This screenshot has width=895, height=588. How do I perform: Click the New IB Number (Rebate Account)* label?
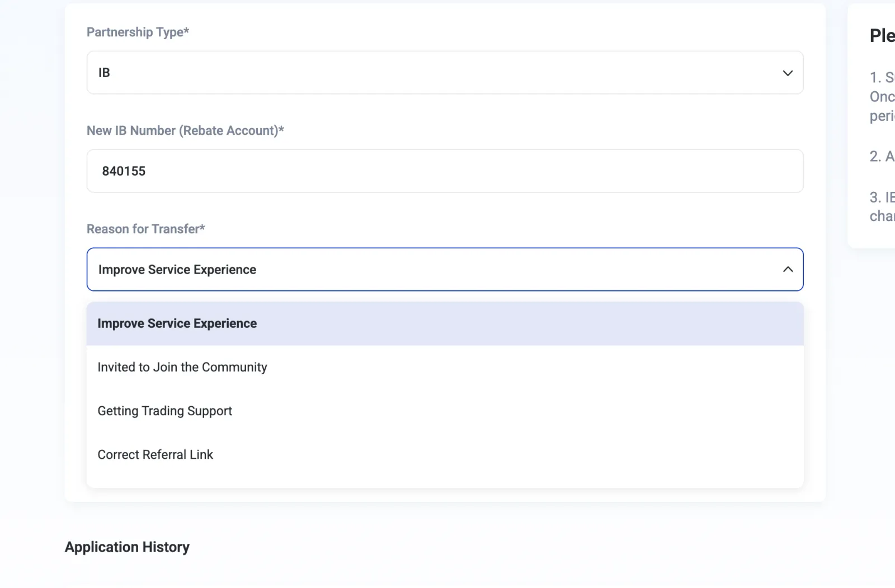[x=185, y=131]
